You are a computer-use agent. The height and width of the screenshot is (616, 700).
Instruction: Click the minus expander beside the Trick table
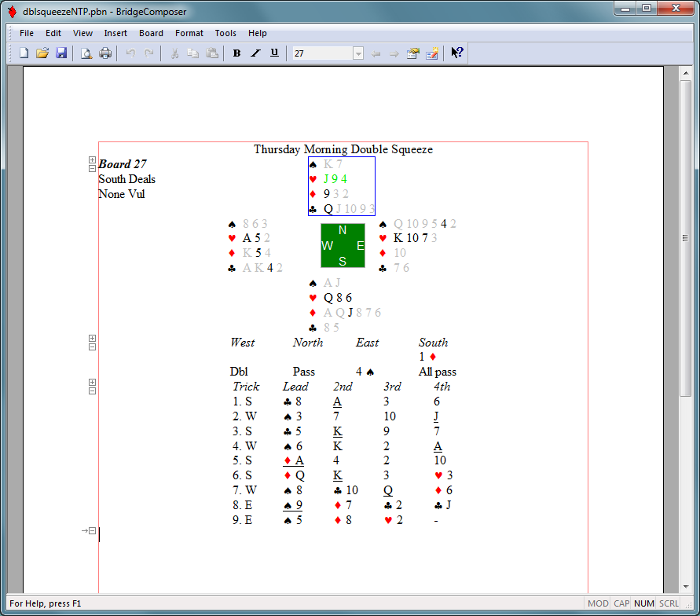[x=92, y=391]
